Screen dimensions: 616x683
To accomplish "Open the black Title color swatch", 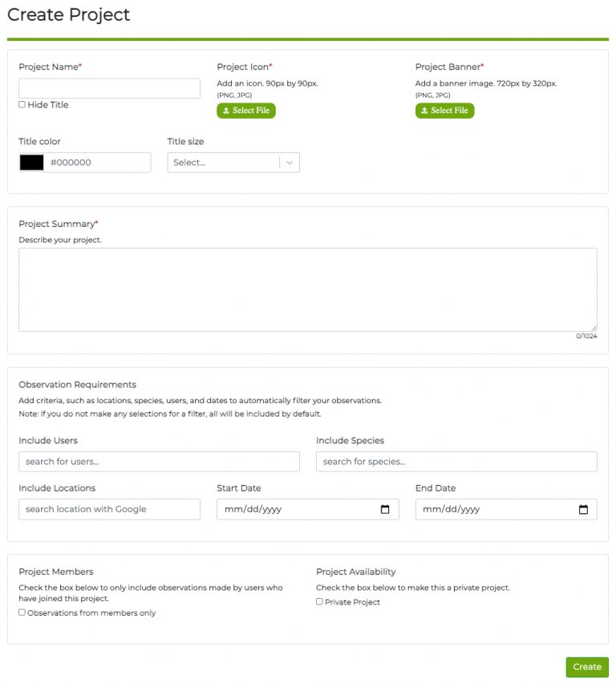I will pyautogui.click(x=32, y=163).
